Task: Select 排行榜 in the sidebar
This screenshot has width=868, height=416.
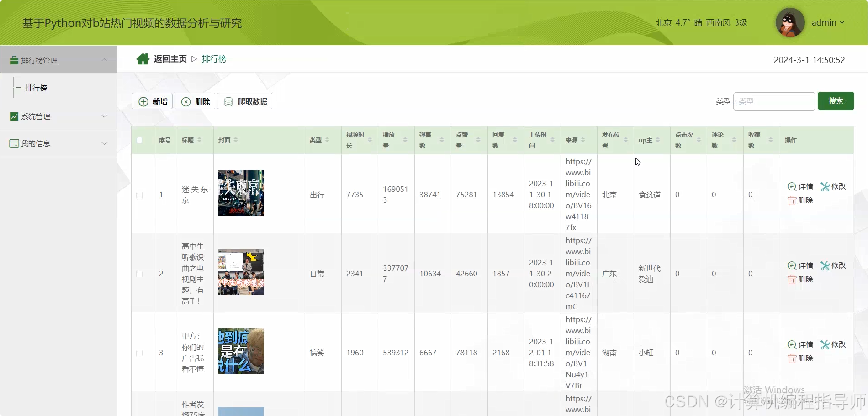Action: [36, 88]
